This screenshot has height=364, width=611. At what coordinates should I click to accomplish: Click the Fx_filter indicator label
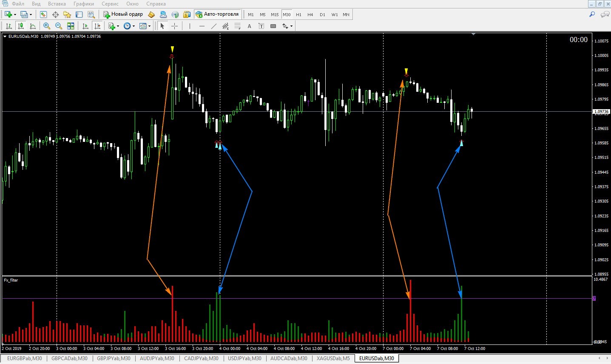tap(11, 280)
